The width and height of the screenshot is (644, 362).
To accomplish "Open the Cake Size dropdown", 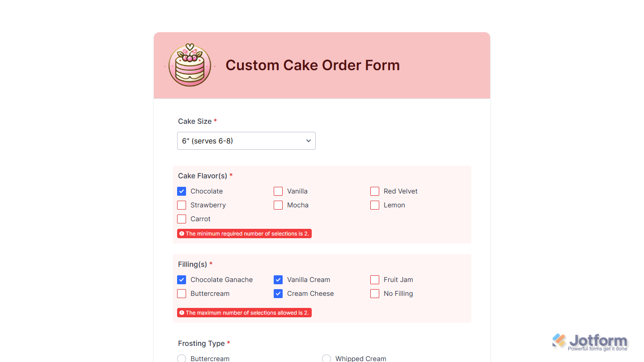I will [246, 141].
